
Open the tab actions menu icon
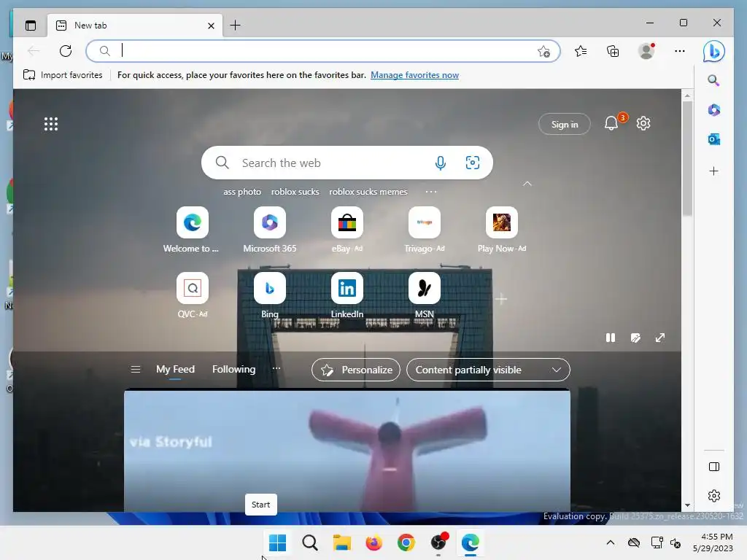(x=31, y=26)
